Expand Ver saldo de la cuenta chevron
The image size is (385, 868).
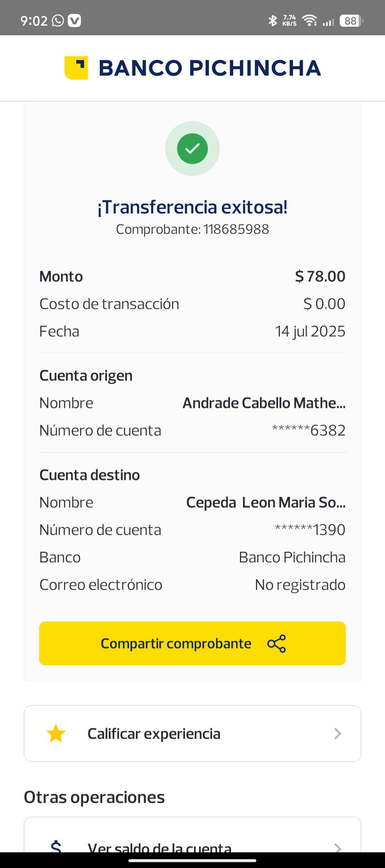pos(337,847)
